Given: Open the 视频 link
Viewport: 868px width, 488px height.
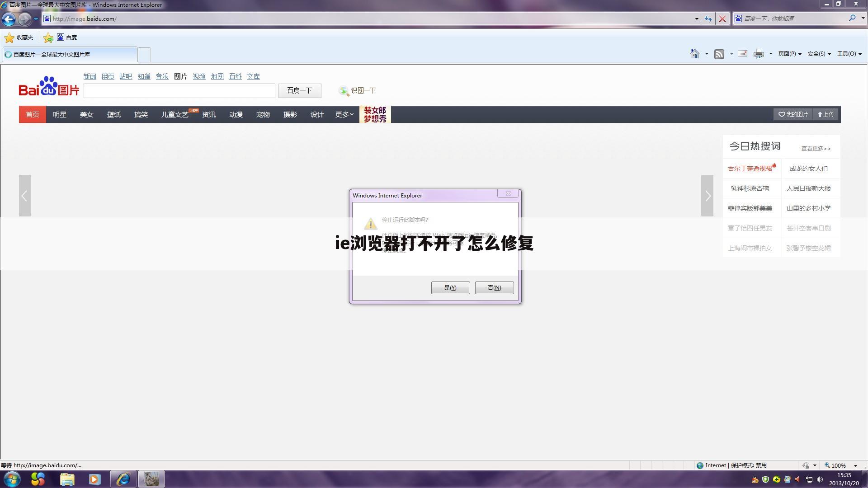Looking at the screenshot, I should click(x=199, y=76).
